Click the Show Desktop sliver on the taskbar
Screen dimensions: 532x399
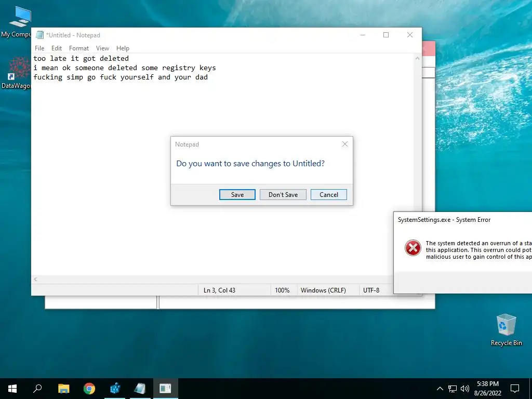point(530,389)
